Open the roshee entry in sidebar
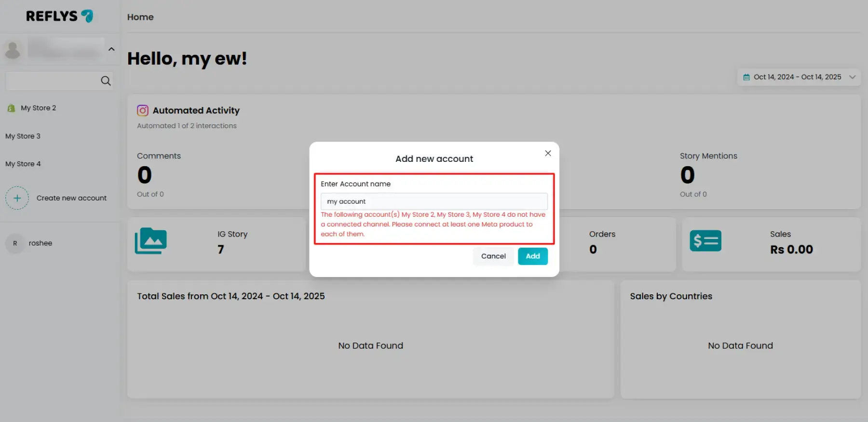 (x=40, y=243)
